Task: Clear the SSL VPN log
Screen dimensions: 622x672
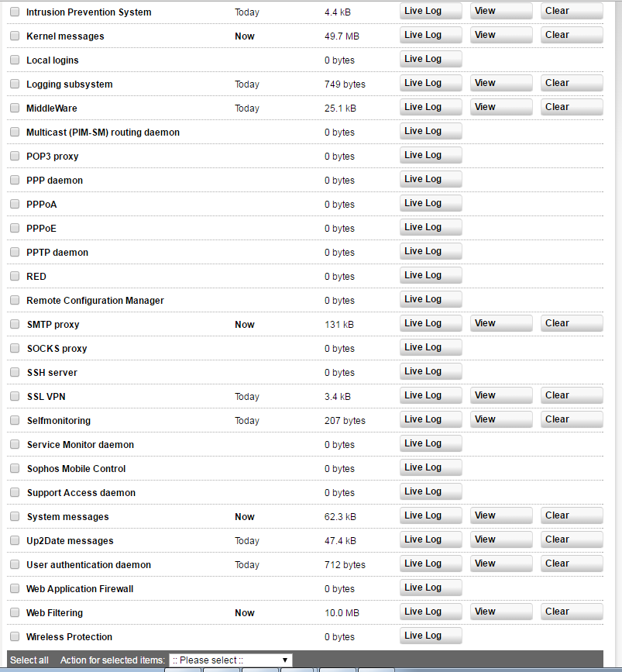Action: pos(572,395)
